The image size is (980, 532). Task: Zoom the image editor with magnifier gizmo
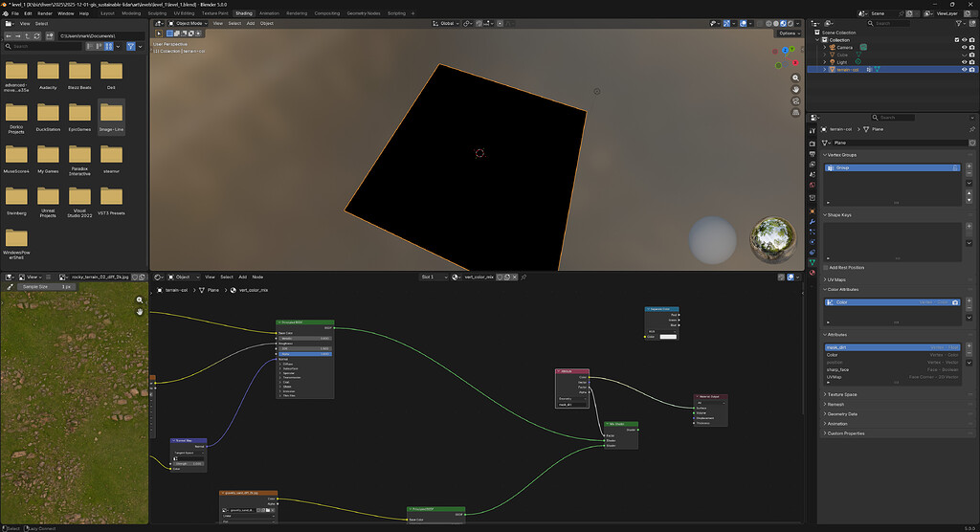140,300
